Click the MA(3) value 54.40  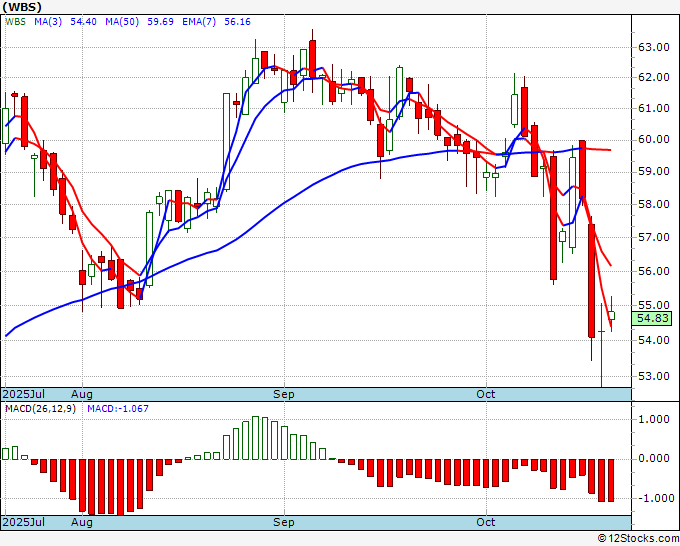[x=83, y=22]
